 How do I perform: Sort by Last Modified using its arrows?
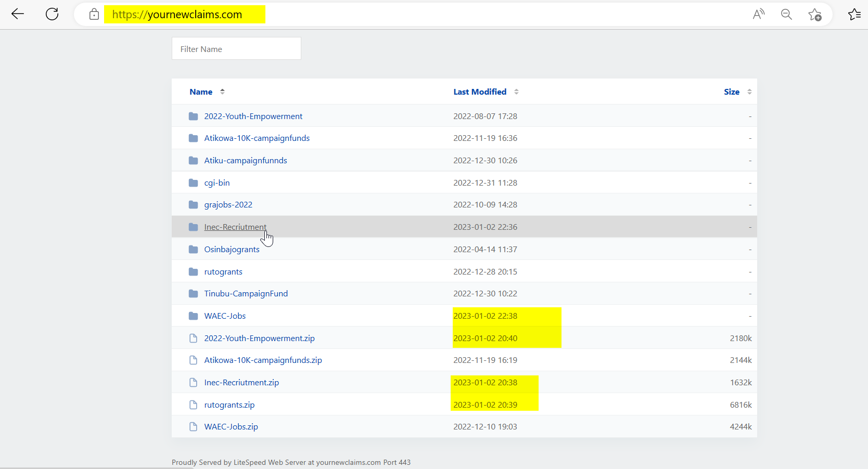tap(516, 92)
